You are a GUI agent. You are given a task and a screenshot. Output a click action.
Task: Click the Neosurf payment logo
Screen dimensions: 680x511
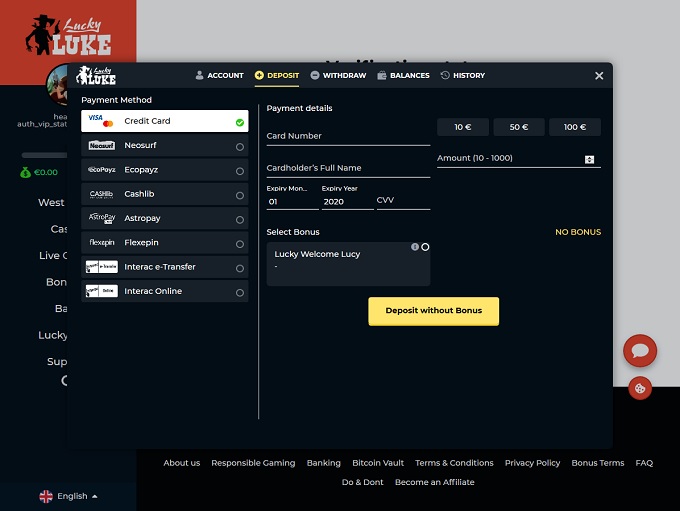102,146
